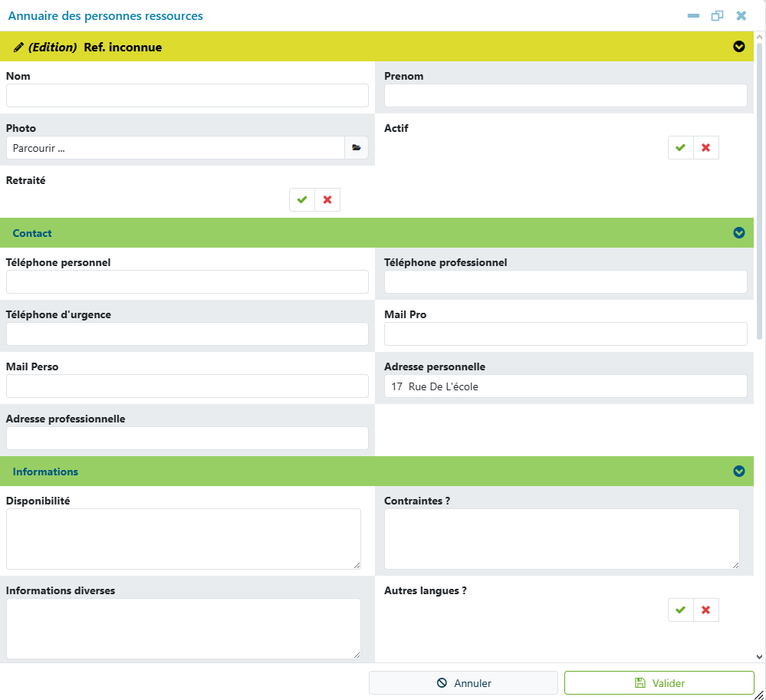Click the Nom input field
Image resolution: width=766 pixels, height=700 pixels.
187,95
